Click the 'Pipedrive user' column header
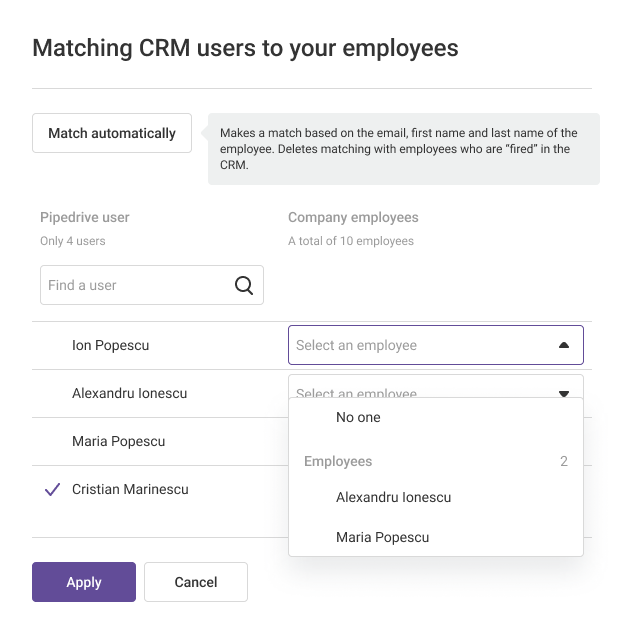Image resolution: width=632 pixels, height=634 pixels. pyautogui.click(x=85, y=217)
